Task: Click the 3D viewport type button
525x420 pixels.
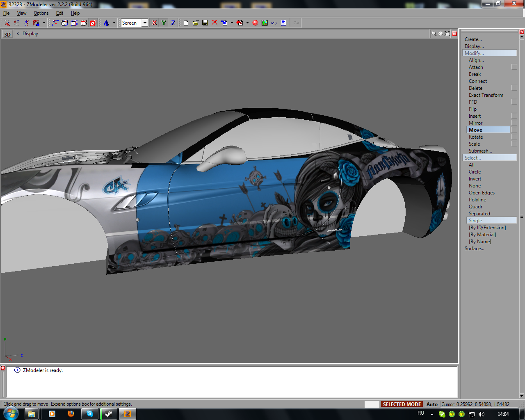Action: pos(7,34)
